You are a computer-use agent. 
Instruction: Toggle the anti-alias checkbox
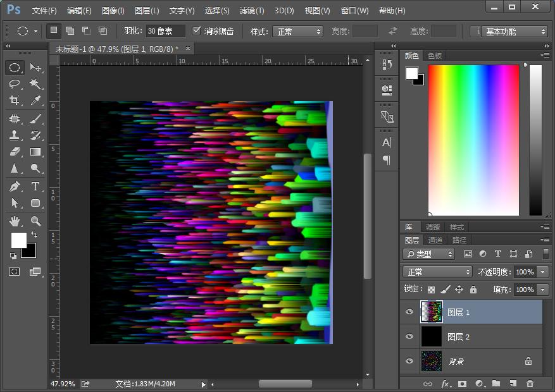(196, 31)
